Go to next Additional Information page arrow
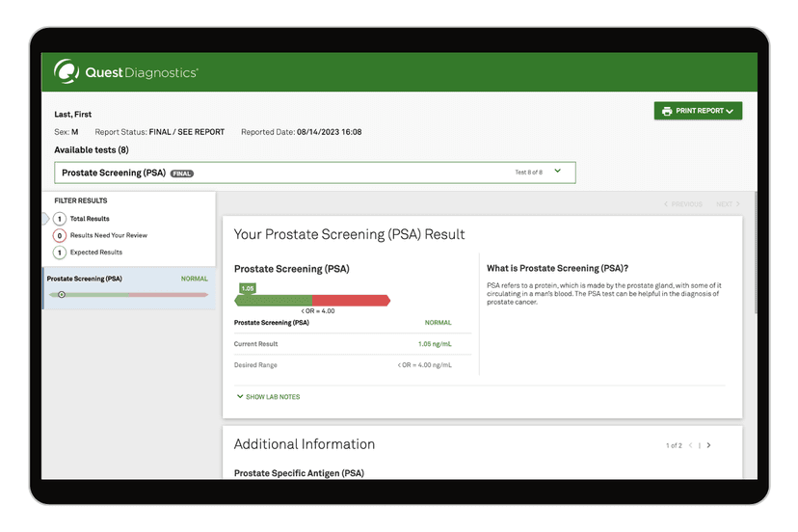This screenshot has width=798, height=532. pyautogui.click(x=709, y=445)
